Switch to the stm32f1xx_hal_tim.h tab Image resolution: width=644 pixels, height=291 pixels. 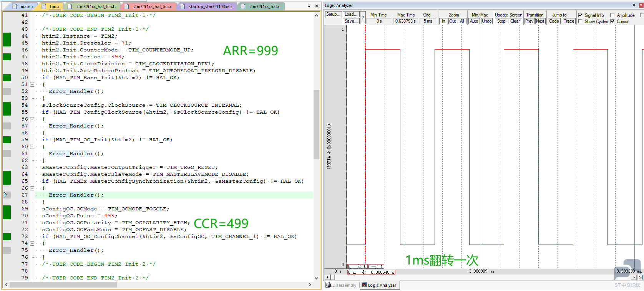tap(92, 7)
